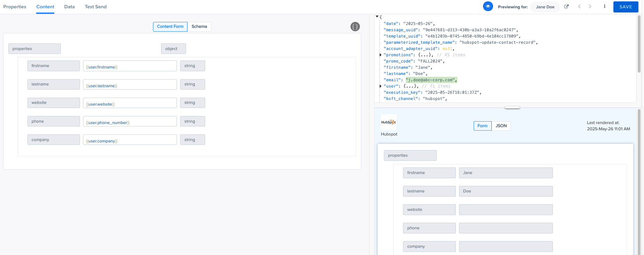The height and width of the screenshot is (255, 644).
Task: Click the string type for firstname
Action: point(192,66)
